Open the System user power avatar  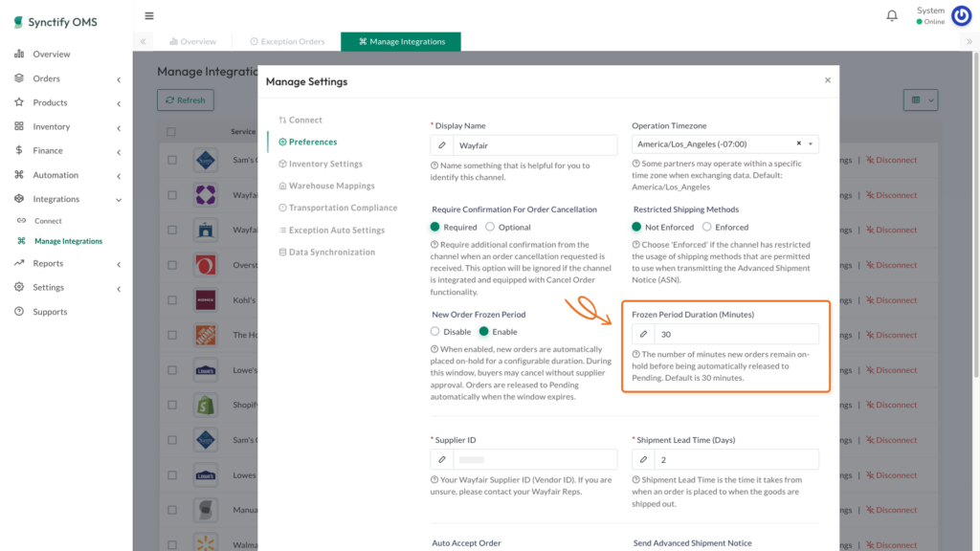click(961, 15)
